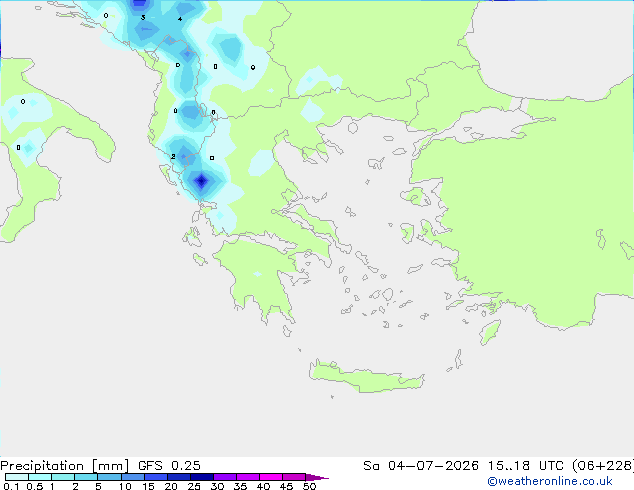Screen dimensions: 634x490
Task: Select the 0.1–0.5 mm legend swatch
Action: pos(17,477)
